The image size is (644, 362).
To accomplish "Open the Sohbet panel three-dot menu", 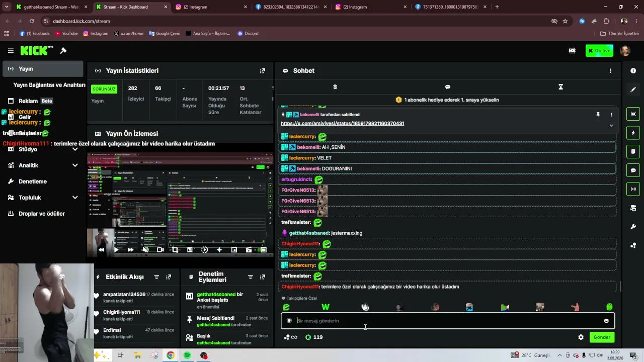I will (x=610, y=71).
